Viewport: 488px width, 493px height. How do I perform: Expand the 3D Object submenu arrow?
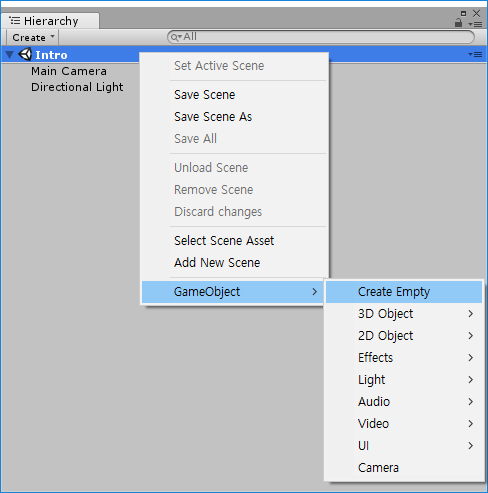(x=470, y=314)
